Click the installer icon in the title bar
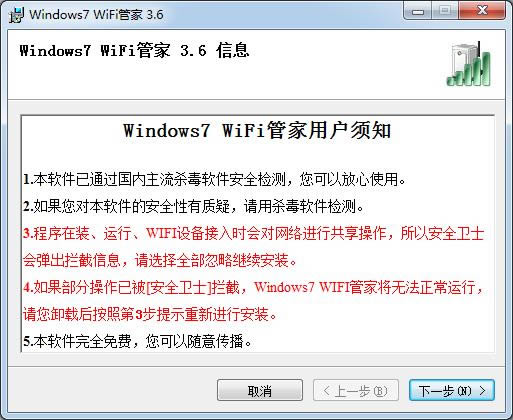The height and width of the screenshot is (420, 513). click(x=16, y=15)
